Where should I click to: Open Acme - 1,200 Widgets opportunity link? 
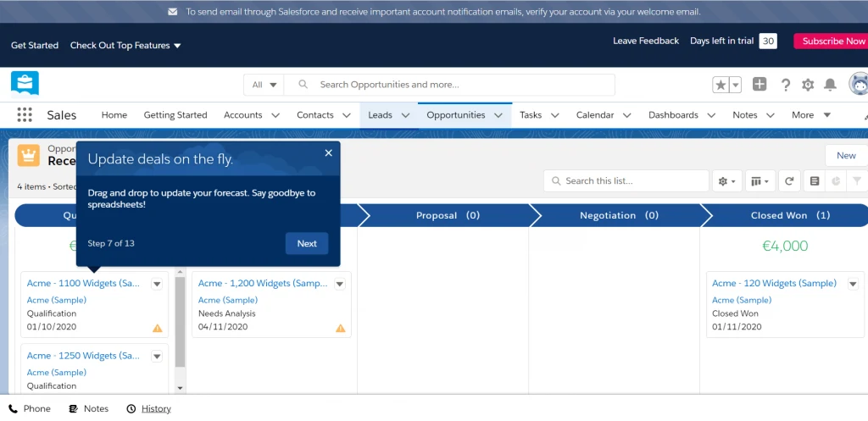[x=263, y=283]
